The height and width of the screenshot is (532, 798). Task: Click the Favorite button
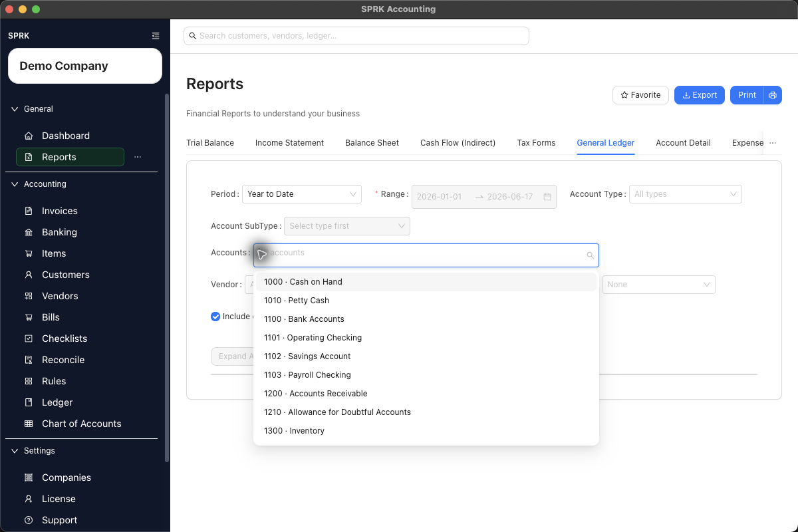(640, 95)
